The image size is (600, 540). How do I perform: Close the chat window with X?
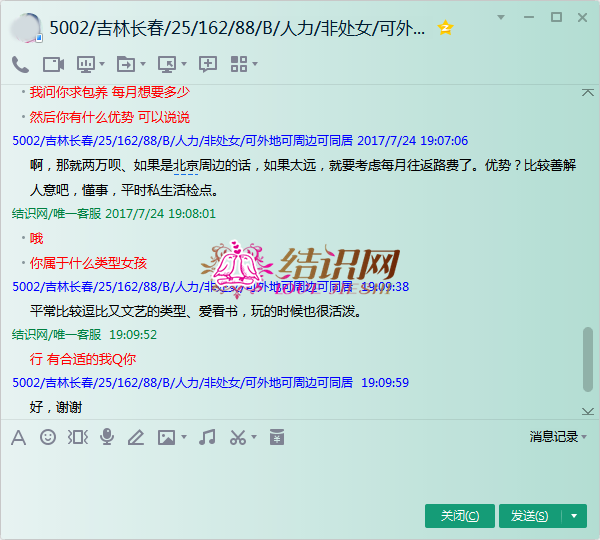tap(582, 18)
